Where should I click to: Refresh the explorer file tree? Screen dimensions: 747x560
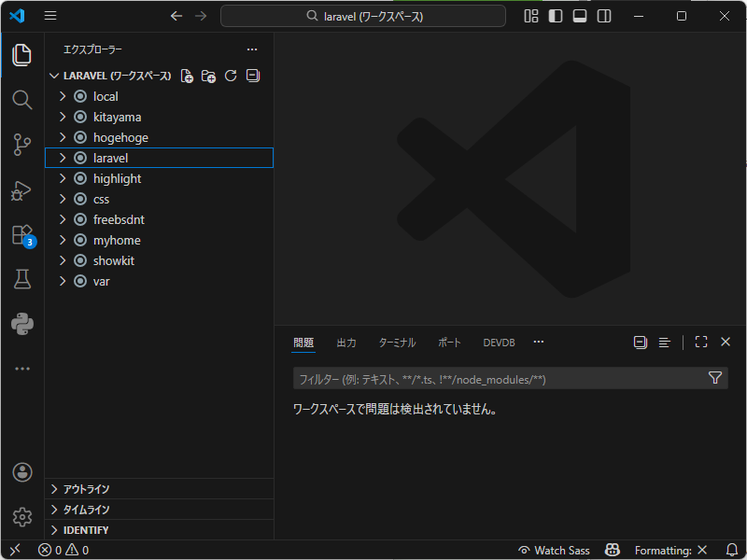point(231,76)
